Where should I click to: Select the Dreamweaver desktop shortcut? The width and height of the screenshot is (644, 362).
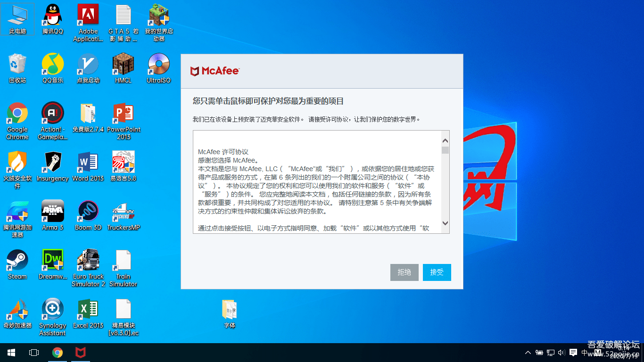[52, 265]
